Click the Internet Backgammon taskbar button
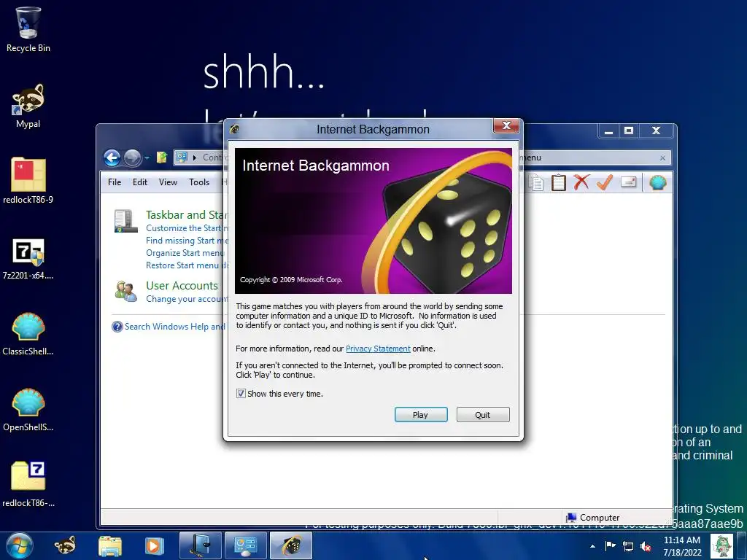This screenshot has height=560, width=747. point(291,545)
